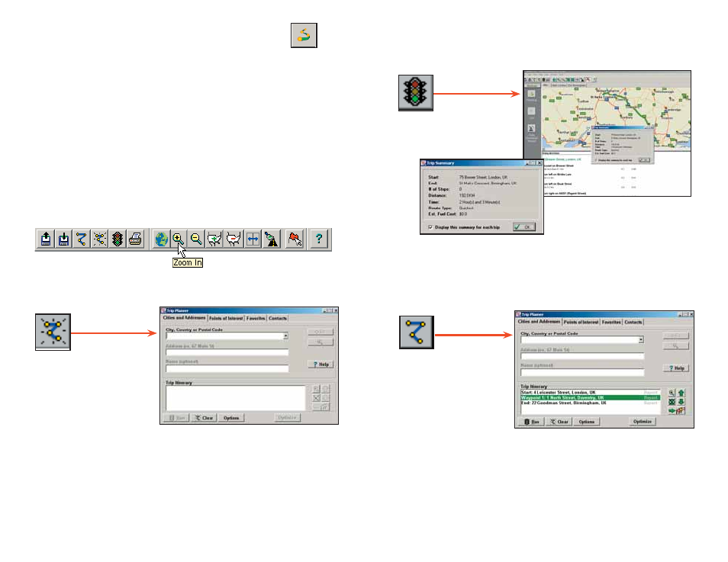Select Cities and Addresses tab in left Trip Planner
Screen dimensions: 728x562
[184, 318]
